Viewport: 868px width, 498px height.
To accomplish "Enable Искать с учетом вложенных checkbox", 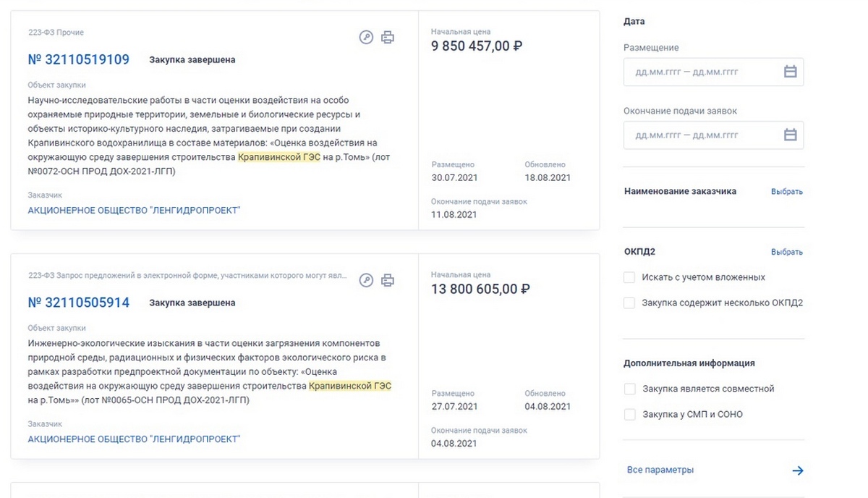I will pos(629,277).
